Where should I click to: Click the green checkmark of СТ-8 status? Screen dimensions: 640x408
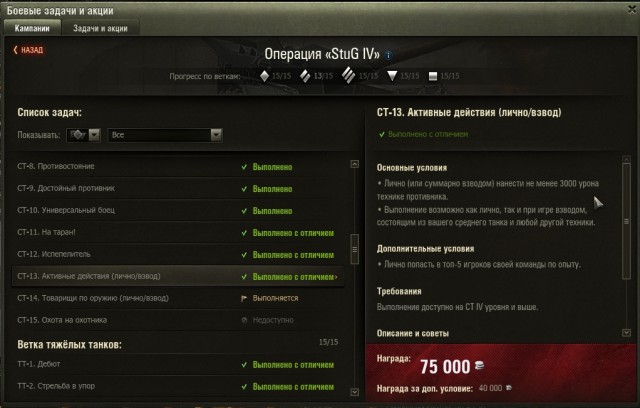(x=244, y=167)
